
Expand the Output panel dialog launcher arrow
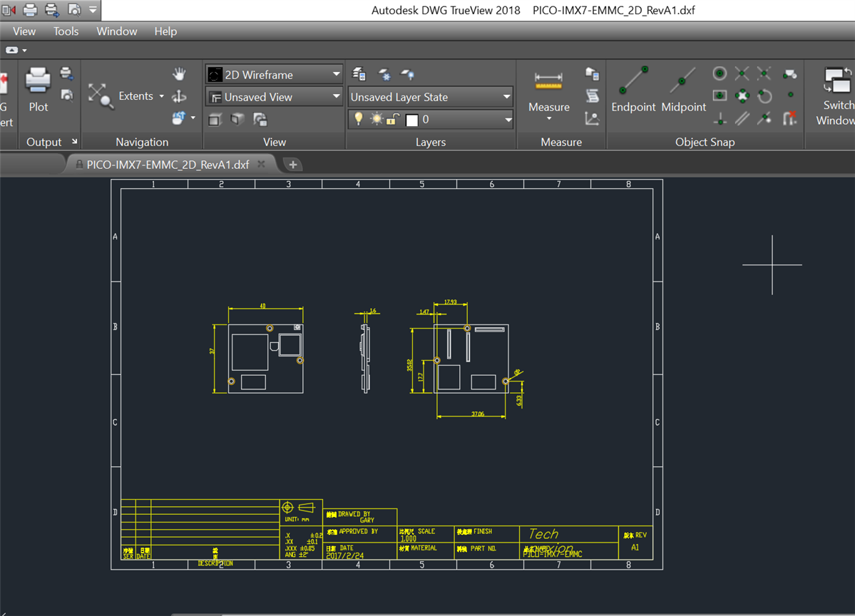pyautogui.click(x=74, y=142)
